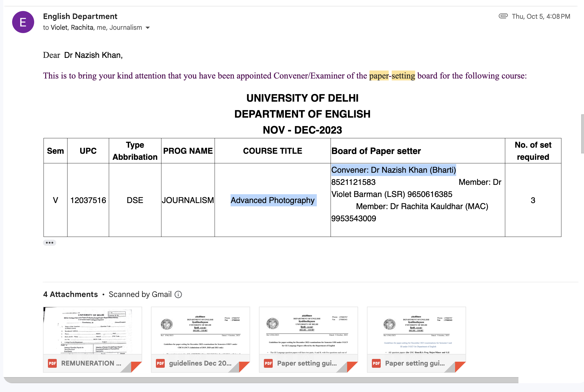
Task: Click number of sets value 3
Action: [533, 200]
